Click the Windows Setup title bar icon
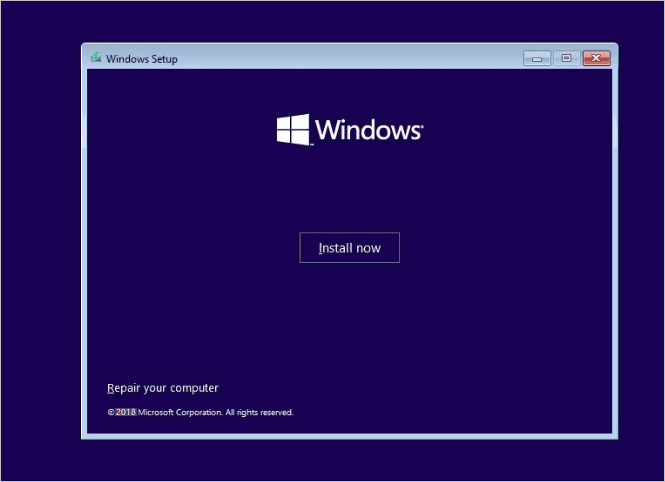 pyautogui.click(x=95, y=58)
